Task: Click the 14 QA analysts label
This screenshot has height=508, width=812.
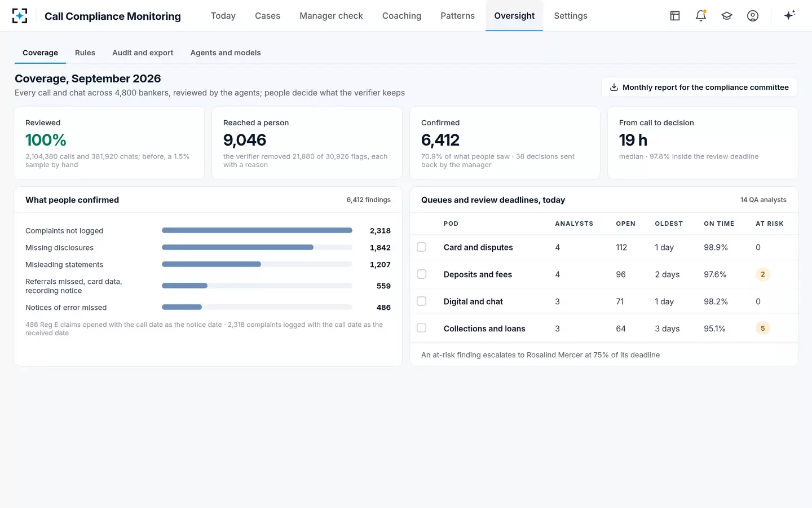Action: (x=763, y=200)
